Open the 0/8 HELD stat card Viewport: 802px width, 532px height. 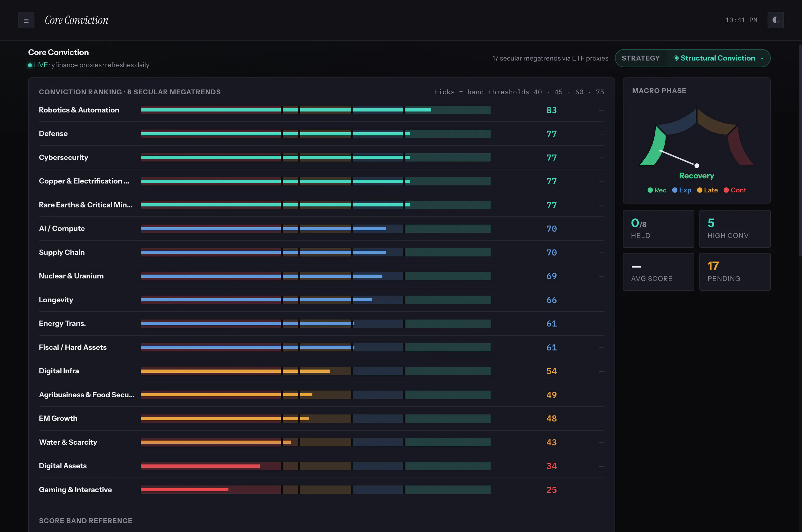click(659, 229)
